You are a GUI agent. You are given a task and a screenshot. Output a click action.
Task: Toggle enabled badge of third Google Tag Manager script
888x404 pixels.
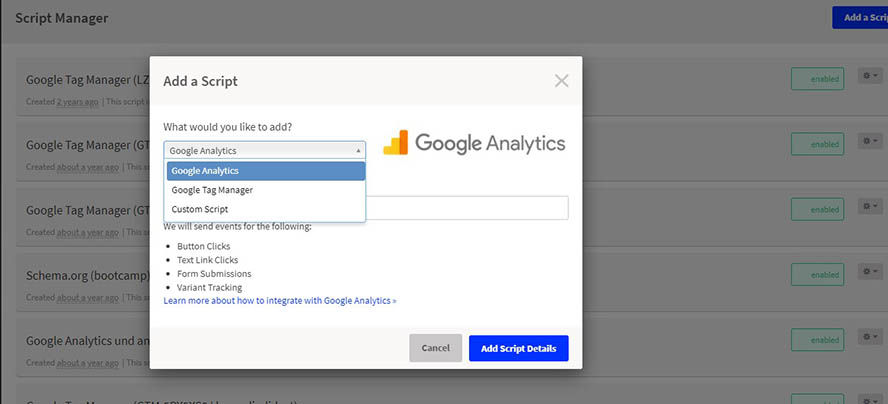point(817,209)
